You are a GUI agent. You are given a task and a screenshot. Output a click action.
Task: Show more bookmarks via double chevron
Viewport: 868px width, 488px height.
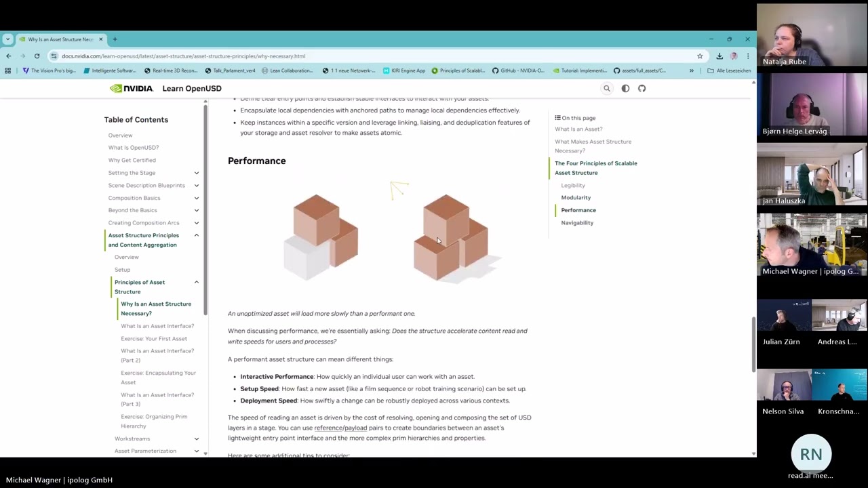[692, 70]
